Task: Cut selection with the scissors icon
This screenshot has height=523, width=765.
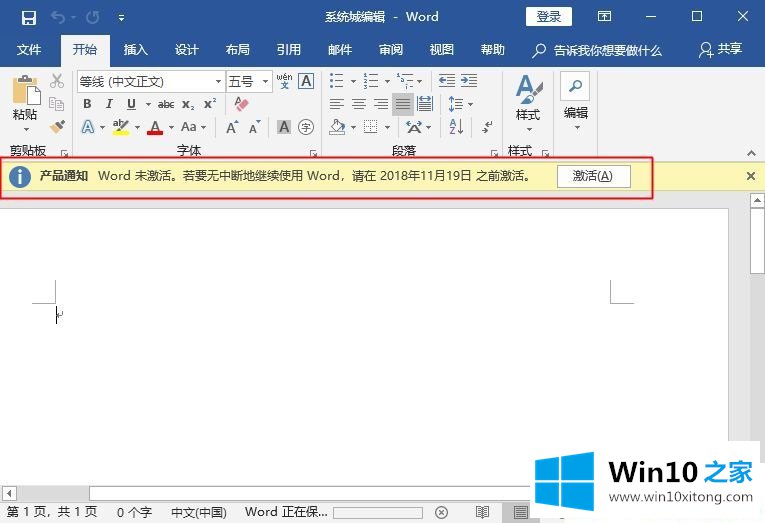Action: pyautogui.click(x=57, y=81)
